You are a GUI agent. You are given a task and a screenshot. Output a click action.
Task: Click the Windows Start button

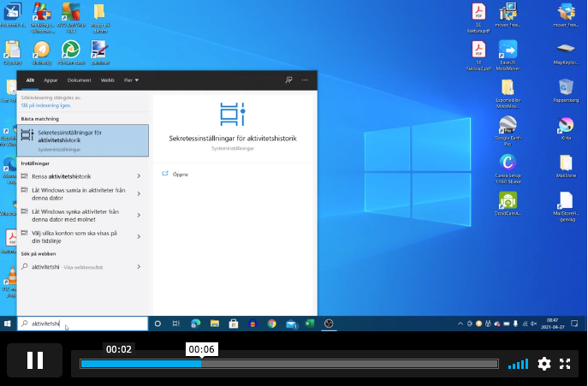8,324
